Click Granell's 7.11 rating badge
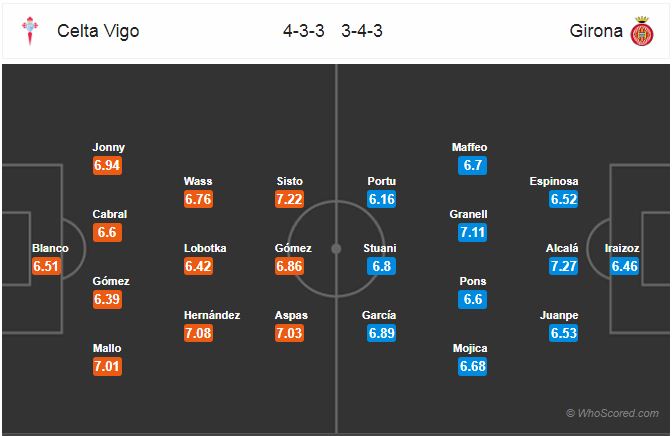Image resolution: width=672 pixels, height=436 pixels. coord(472,232)
